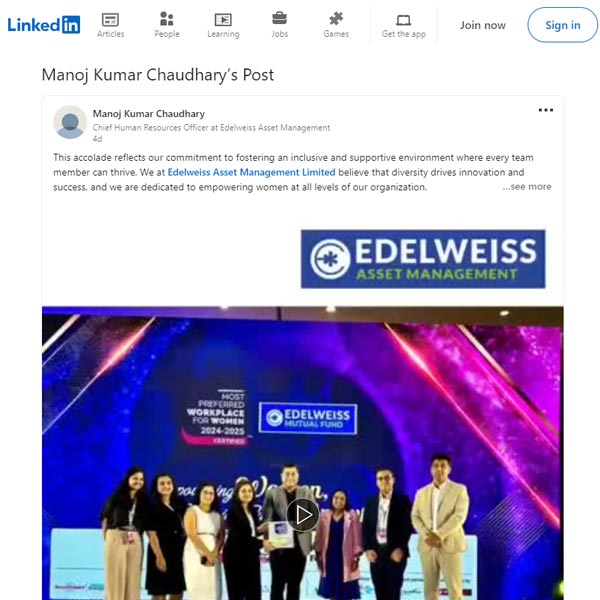Click the Sign in button

(x=562, y=25)
